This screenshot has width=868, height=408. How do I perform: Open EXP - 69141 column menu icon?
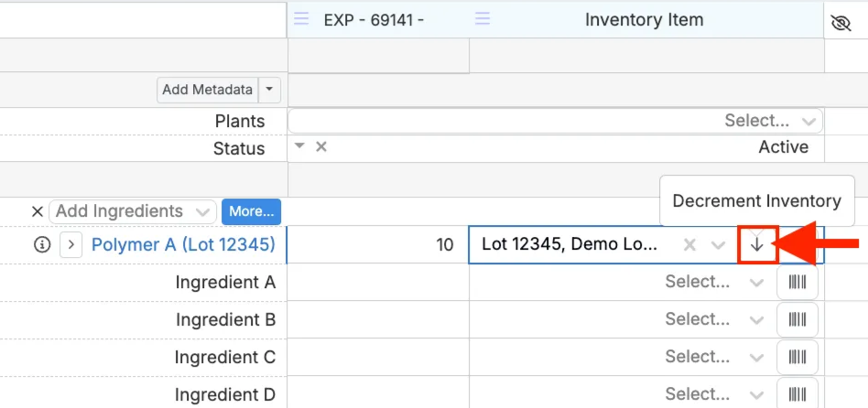[x=301, y=19]
